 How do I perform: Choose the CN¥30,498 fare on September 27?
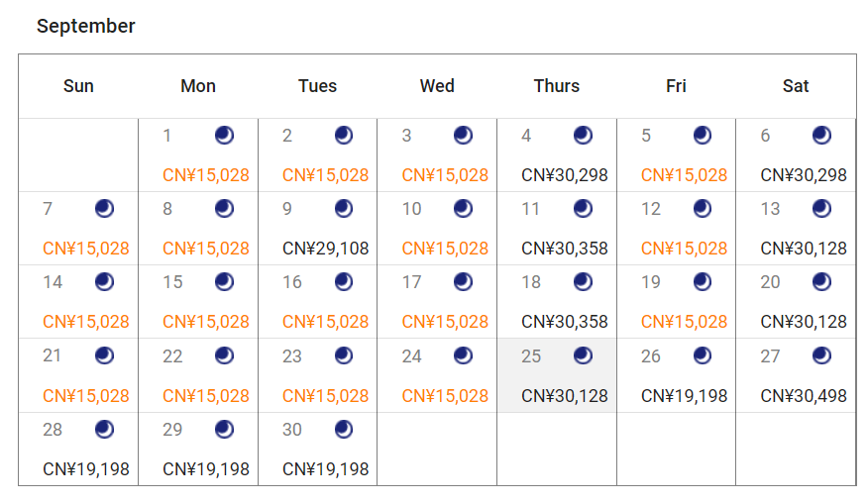tap(804, 396)
